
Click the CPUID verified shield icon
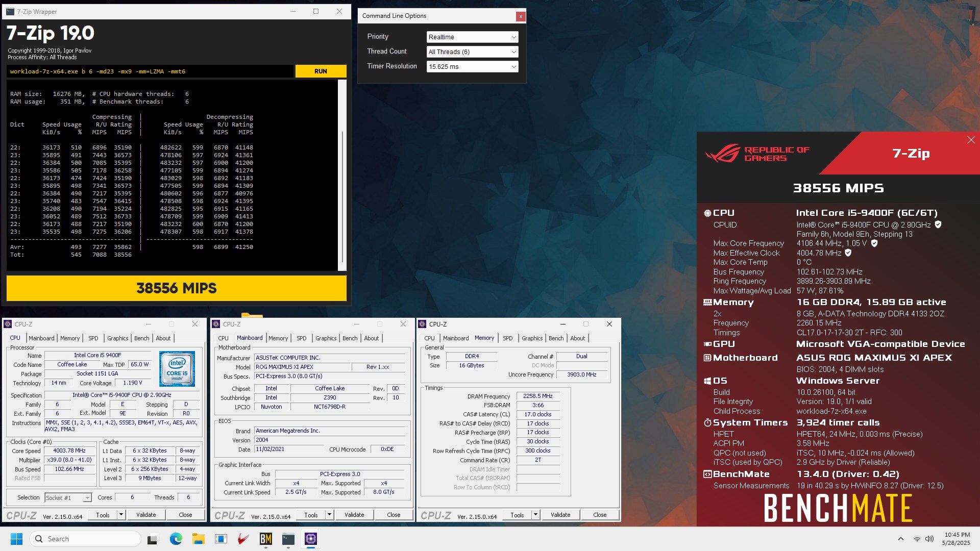938,224
